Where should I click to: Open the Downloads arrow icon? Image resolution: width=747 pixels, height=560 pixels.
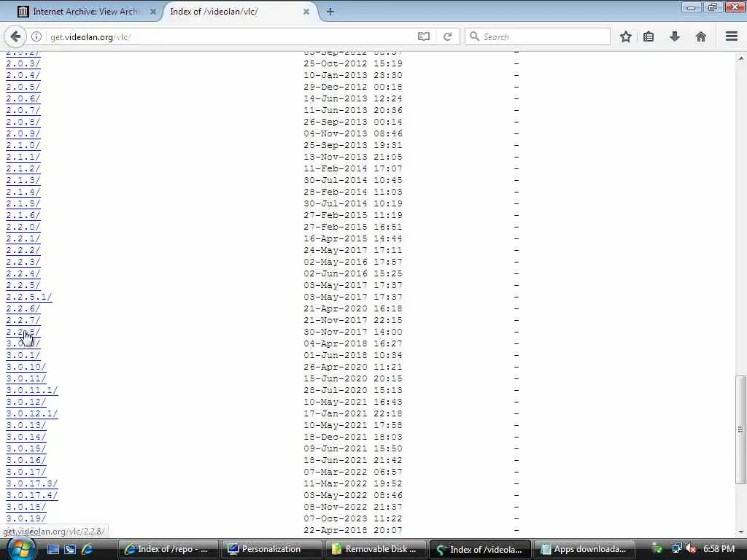pos(675,36)
